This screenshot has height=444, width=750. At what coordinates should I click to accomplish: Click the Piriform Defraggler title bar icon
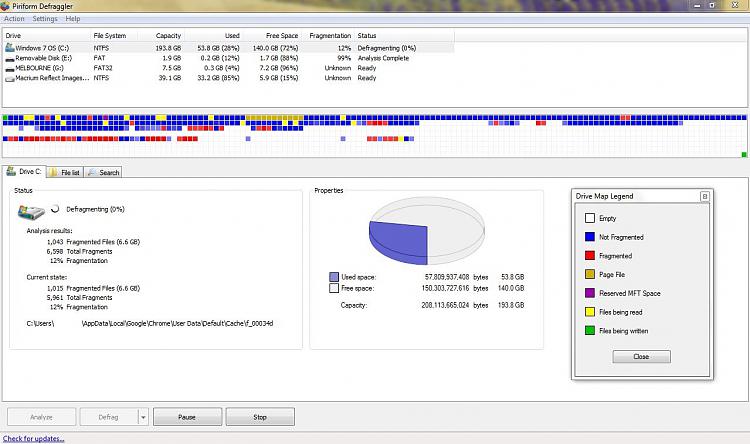tap(5, 6)
